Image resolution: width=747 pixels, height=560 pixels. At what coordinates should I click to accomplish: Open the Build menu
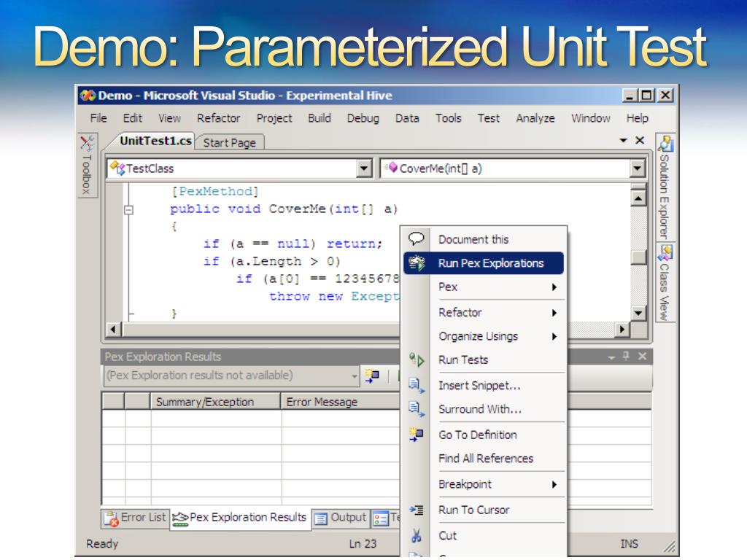[320, 118]
